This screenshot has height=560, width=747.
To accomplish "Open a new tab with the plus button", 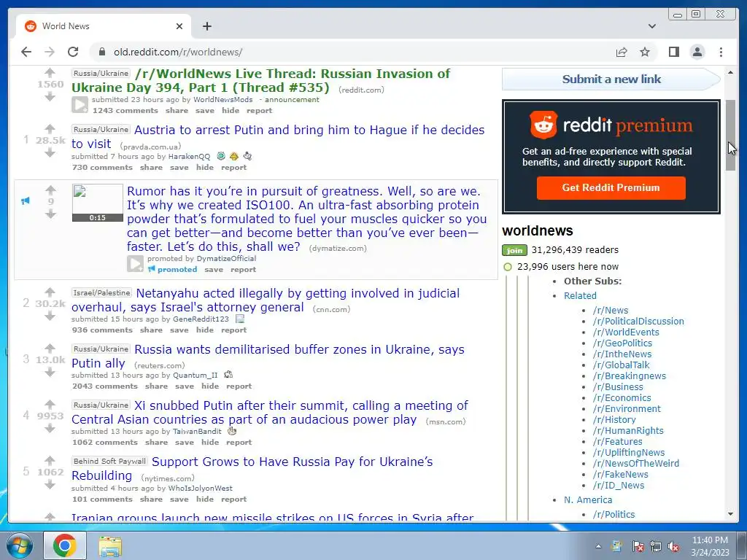I will tap(206, 26).
